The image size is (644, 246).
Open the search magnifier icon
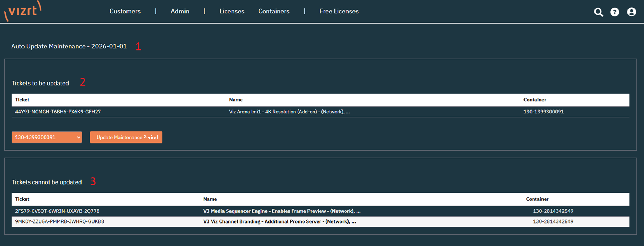[598, 12]
